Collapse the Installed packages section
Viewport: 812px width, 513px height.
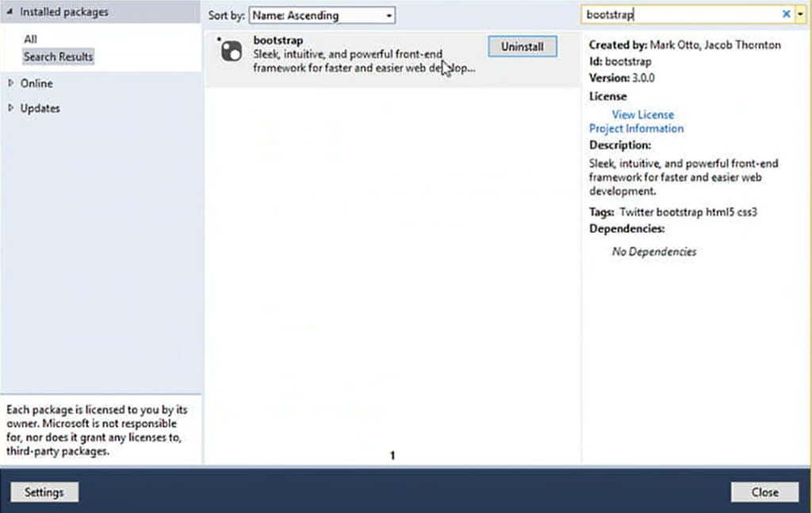coord(10,11)
